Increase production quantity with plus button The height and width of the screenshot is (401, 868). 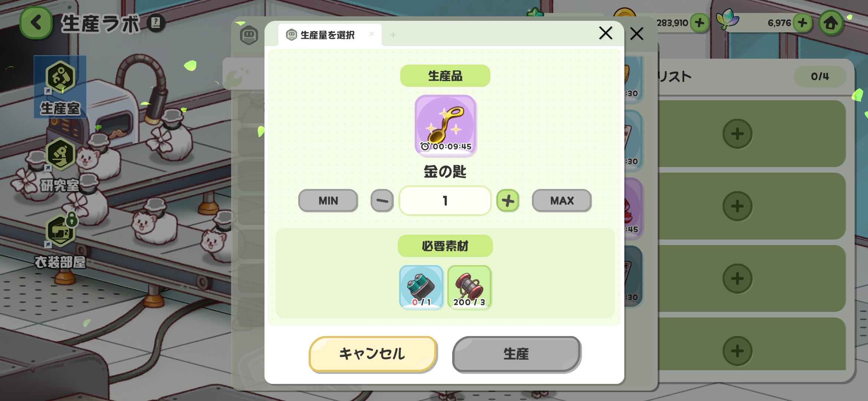coord(508,200)
